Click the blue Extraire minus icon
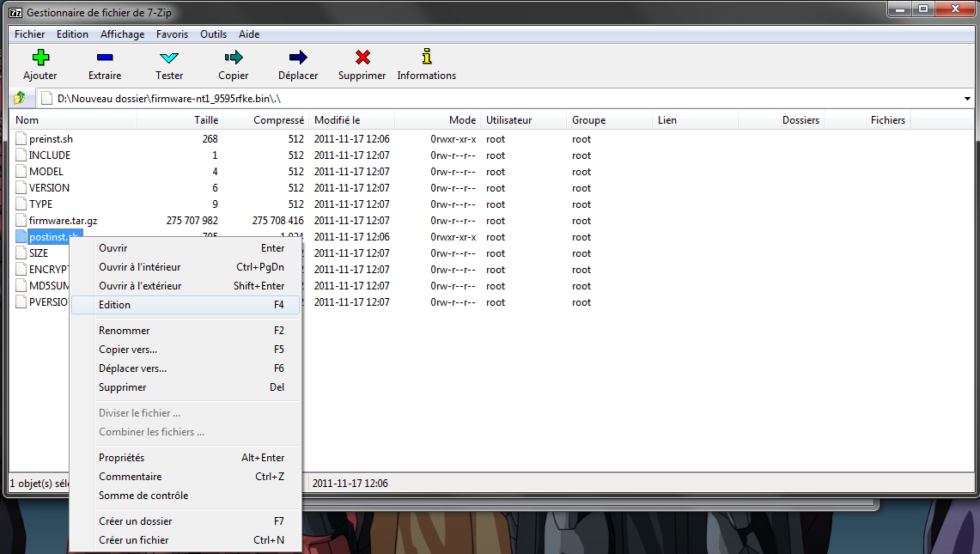Screen dimensions: 980x554 [105, 58]
